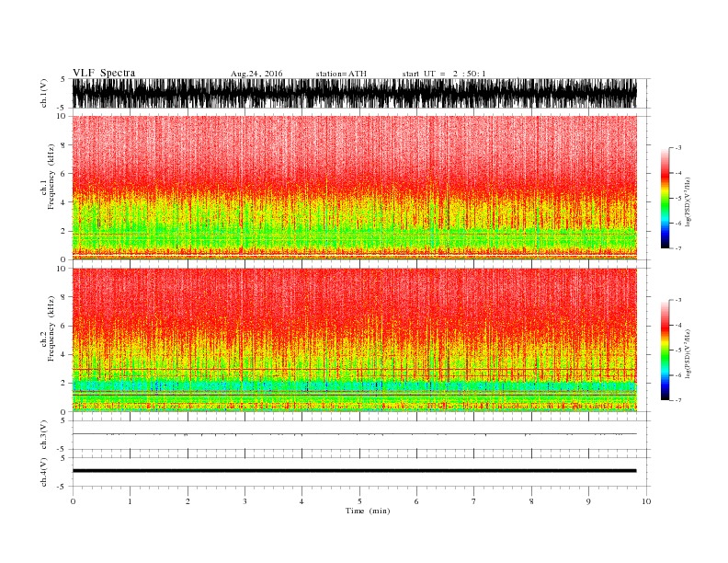The width and height of the screenshot is (728, 563).
Task: Click the "-3" label on ch.1 colorbar
Action: tap(678, 148)
